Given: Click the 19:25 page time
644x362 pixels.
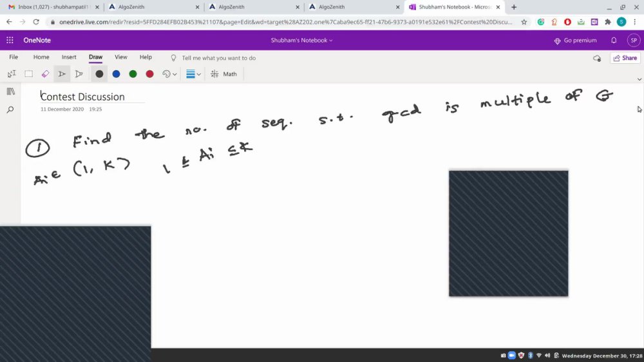Looking at the screenshot, I should coord(95,110).
